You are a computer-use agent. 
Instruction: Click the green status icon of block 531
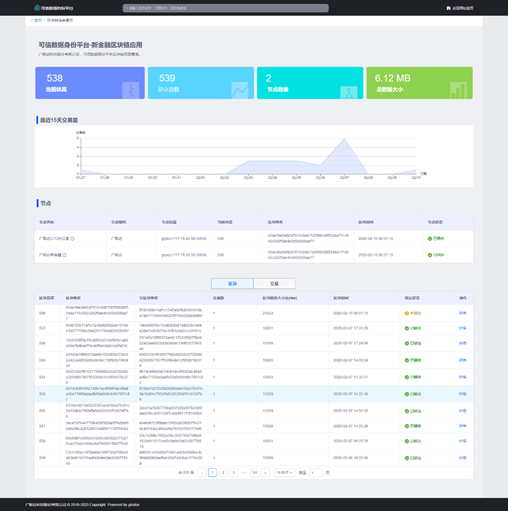click(x=407, y=426)
